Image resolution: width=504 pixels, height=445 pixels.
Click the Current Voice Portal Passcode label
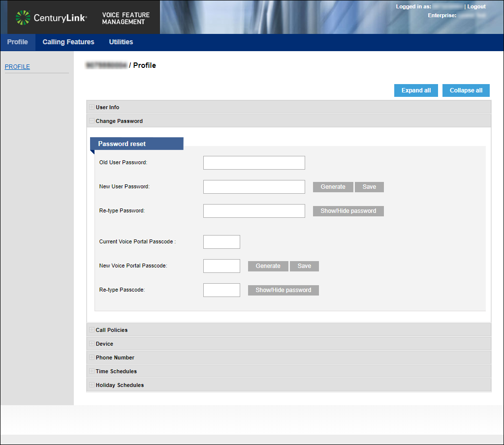pos(137,241)
